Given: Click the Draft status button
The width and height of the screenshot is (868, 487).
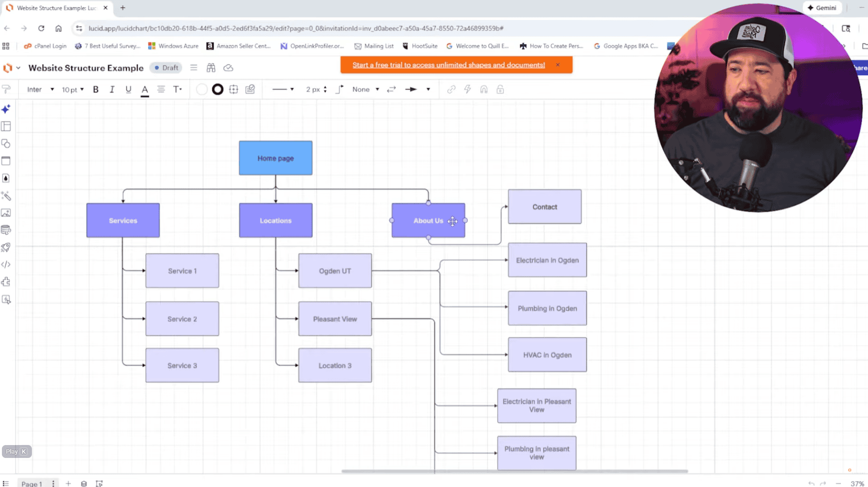Looking at the screenshot, I should click(x=166, y=68).
